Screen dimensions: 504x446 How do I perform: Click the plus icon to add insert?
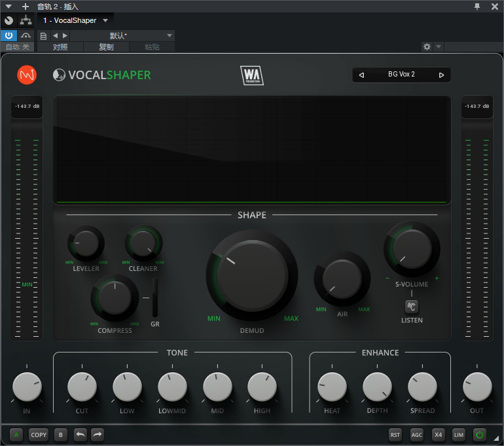pos(26,7)
